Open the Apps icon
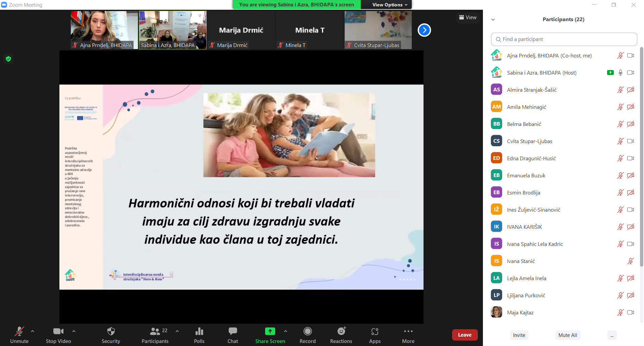 375,332
